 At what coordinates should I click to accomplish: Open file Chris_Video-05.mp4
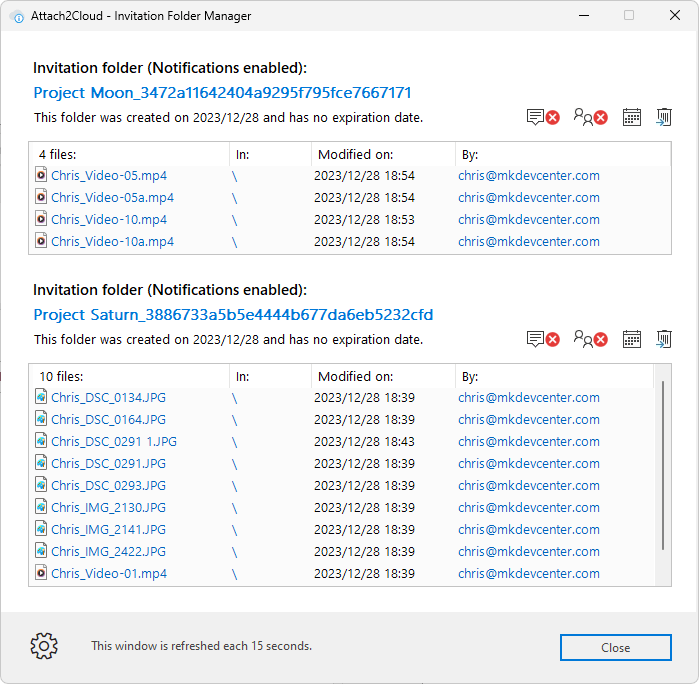tap(109, 176)
